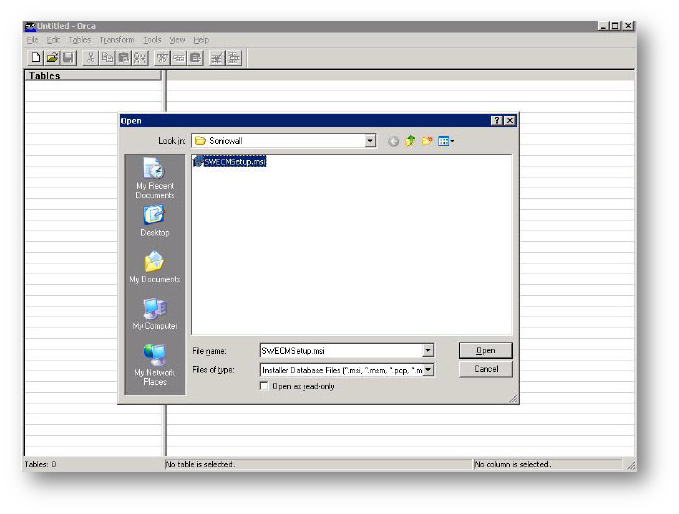679x514 pixels.
Task: Expand the Look in folder dropdown
Action: coord(370,141)
